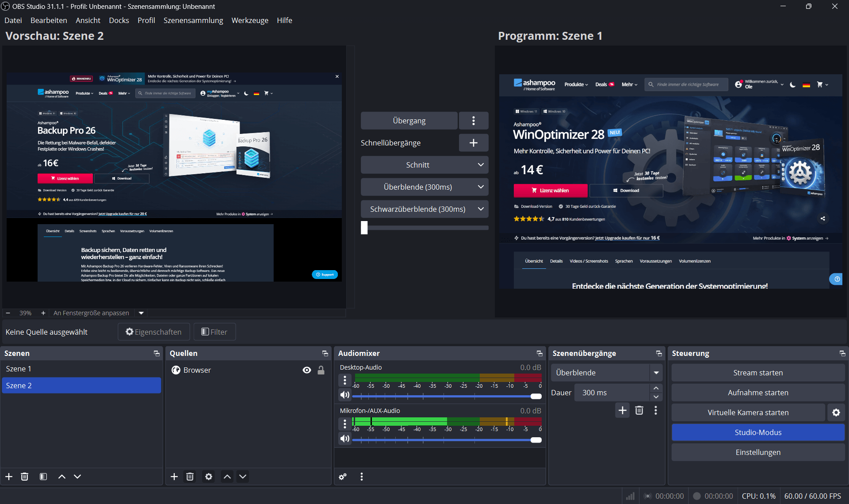849x504 pixels.
Task: Mute Desktop-Audio speaker icon
Action: [345, 395]
